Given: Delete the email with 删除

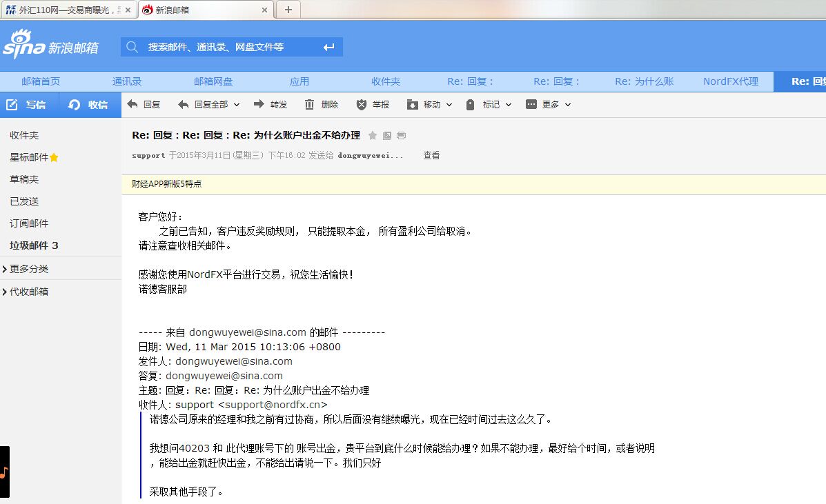Looking at the screenshot, I should click(x=322, y=105).
